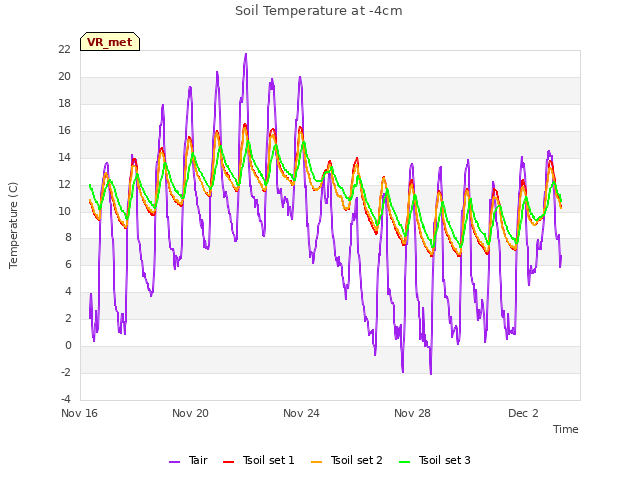Click the purple Tair legend swatch
The image size is (640, 480).
pyautogui.click(x=175, y=462)
